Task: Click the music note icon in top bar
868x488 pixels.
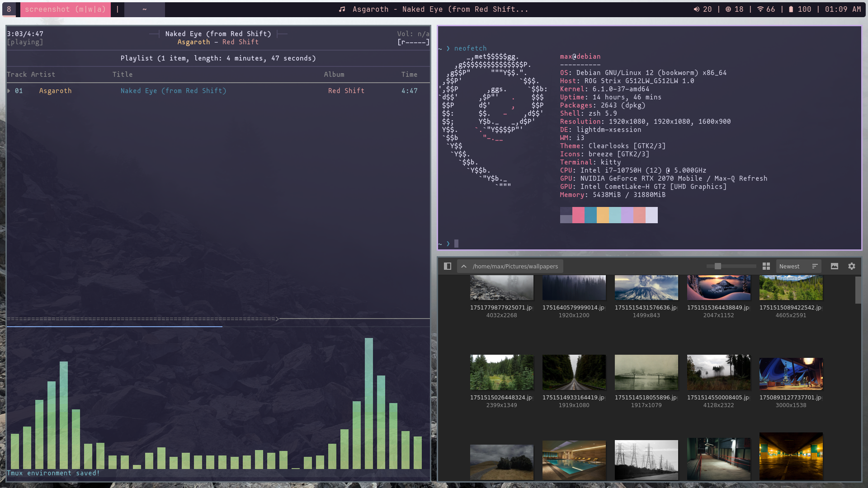Action: [x=342, y=9]
